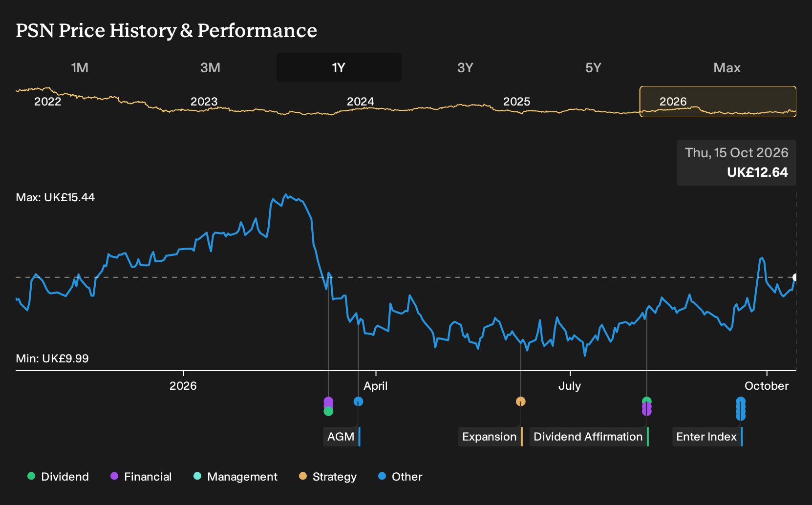The width and height of the screenshot is (812, 505).
Task: Click the stacked blue dots above Enter Index
Action: pyautogui.click(x=741, y=409)
